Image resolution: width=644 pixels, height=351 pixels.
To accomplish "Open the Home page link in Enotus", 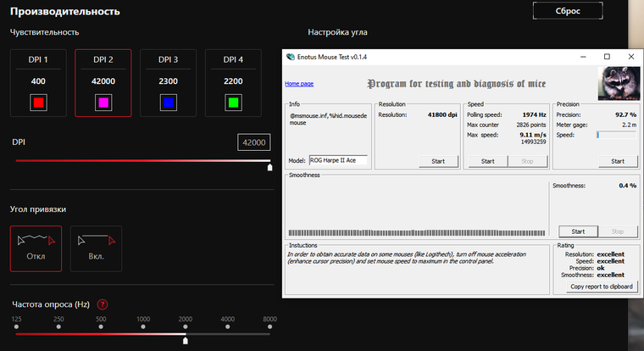I will tap(299, 83).
